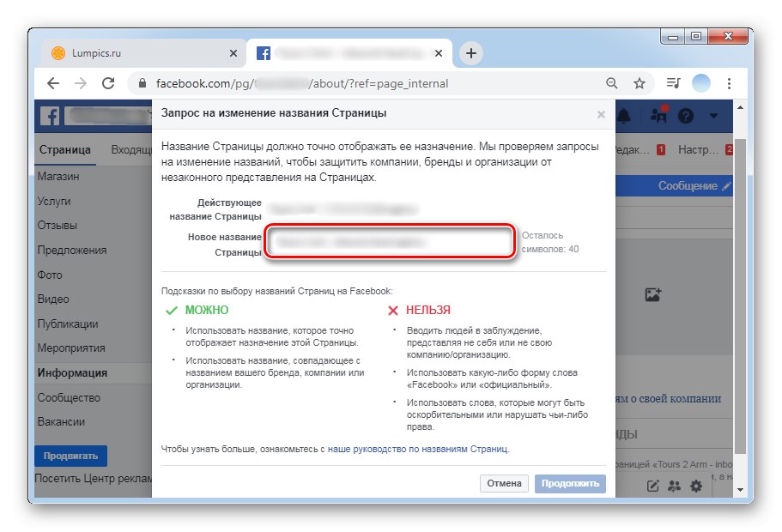Click the add photo icon
Viewport: 782px width, 532px height.
pyautogui.click(x=653, y=294)
